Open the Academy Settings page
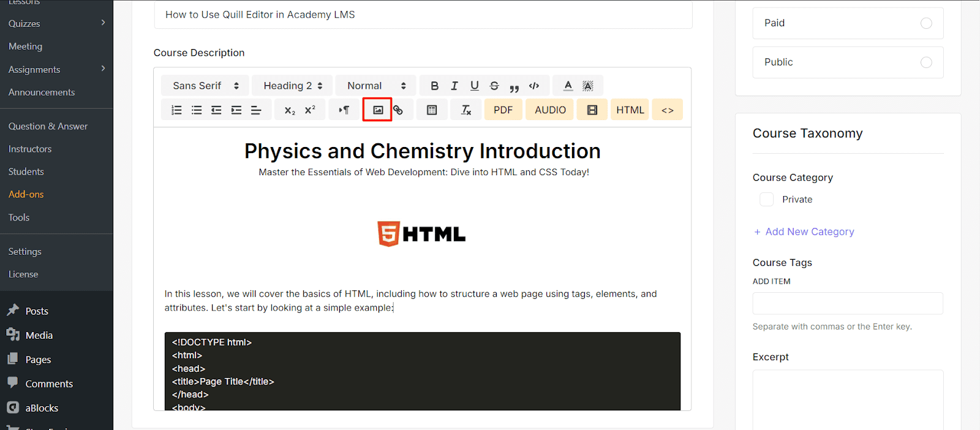980x430 pixels. 25,252
